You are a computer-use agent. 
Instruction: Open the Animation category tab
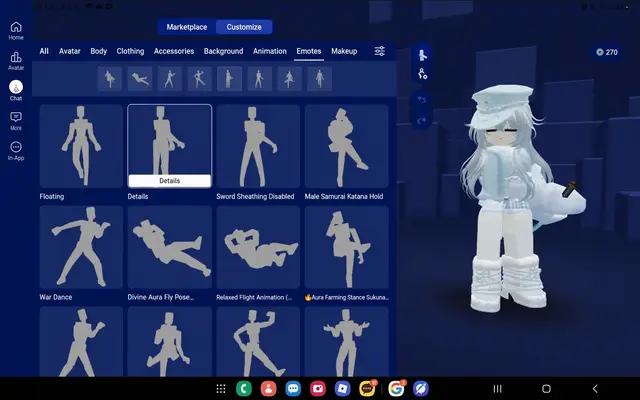click(269, 51)
